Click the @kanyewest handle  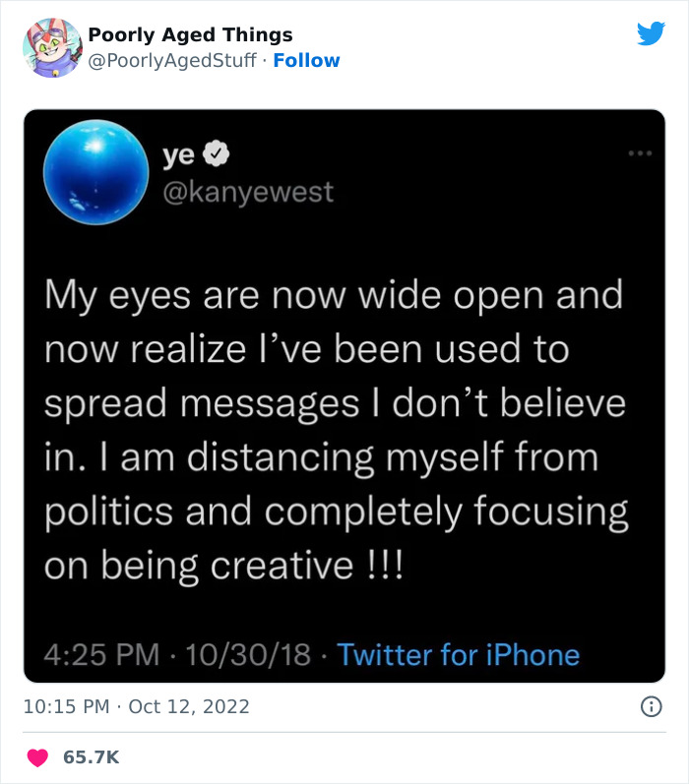point(246,191)
